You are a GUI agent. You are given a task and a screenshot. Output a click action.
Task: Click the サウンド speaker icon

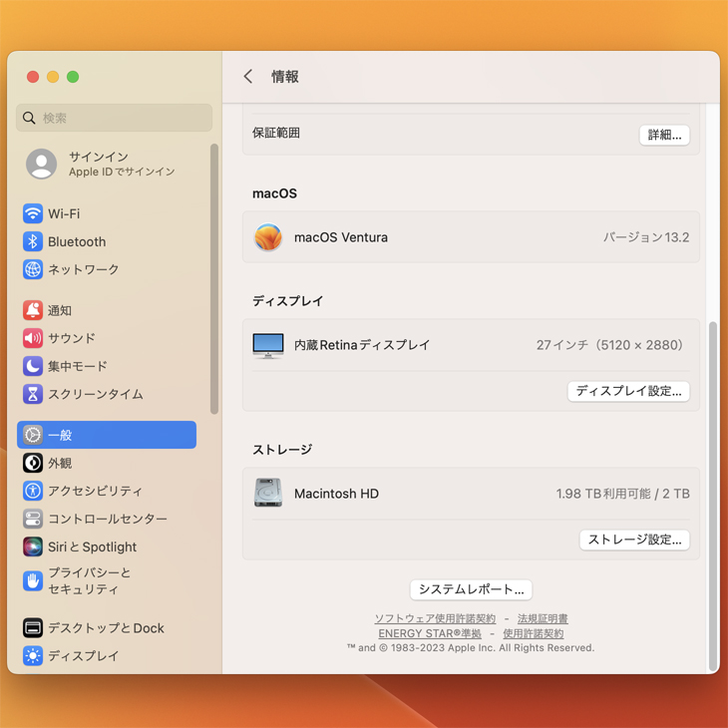[x=33, y=339]
